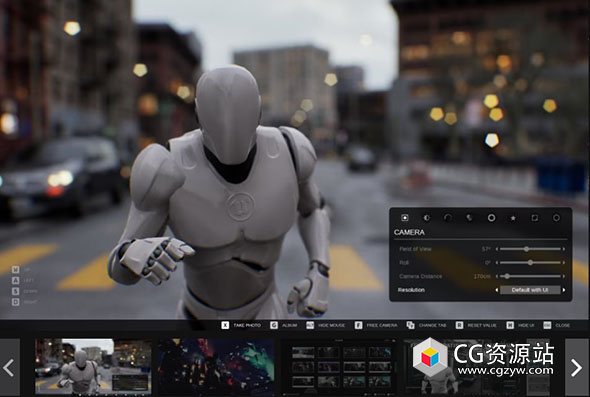This screenshot has height=397, width=590.
Task: Increase Camera Distance with right arrow
Action: (x=564, y=276)
